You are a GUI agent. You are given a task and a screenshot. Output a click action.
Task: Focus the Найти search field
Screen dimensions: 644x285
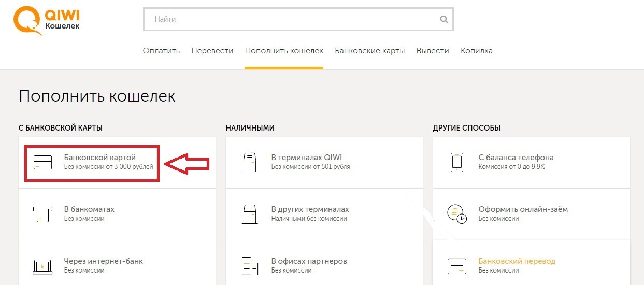tap(298, 20)
